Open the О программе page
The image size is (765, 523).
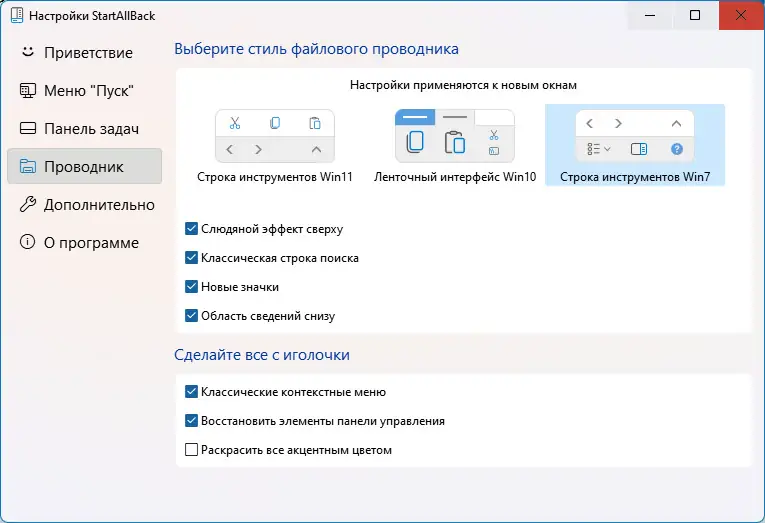(x=84, y=242)
